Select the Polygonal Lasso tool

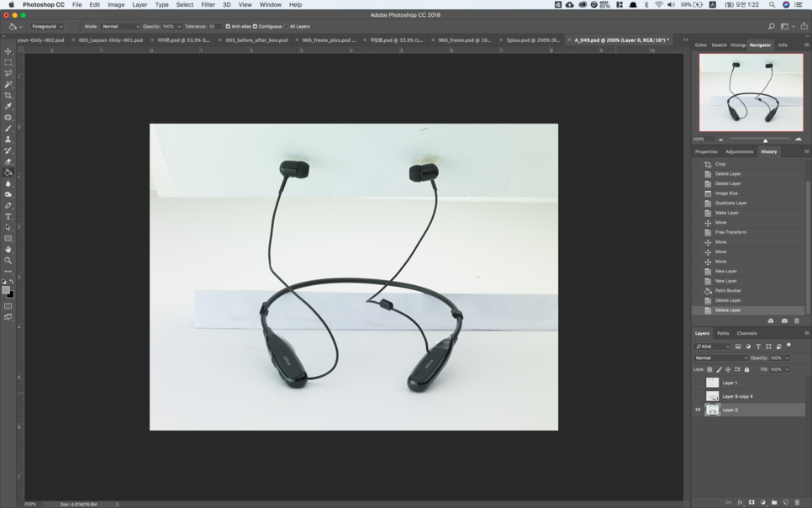8,73
